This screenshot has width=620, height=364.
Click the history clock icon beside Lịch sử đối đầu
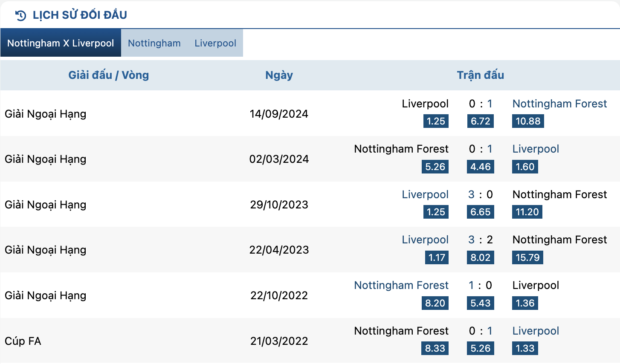(20, 15)
